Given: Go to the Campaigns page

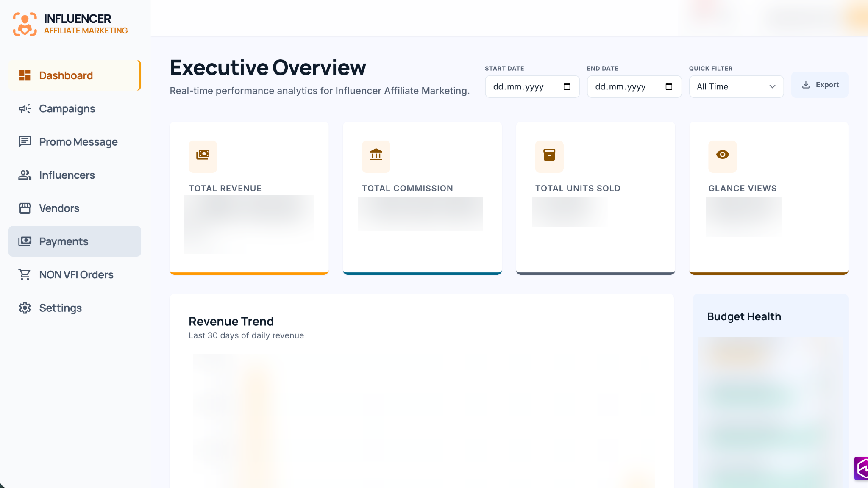Looking at the screenshot, I should 75,109.
